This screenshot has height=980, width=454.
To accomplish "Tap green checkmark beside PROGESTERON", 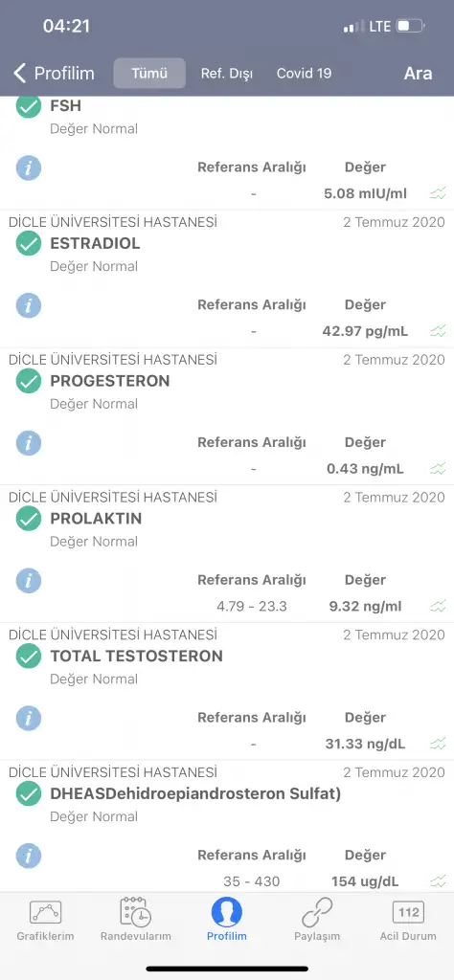I will click(x=28, y=381).
